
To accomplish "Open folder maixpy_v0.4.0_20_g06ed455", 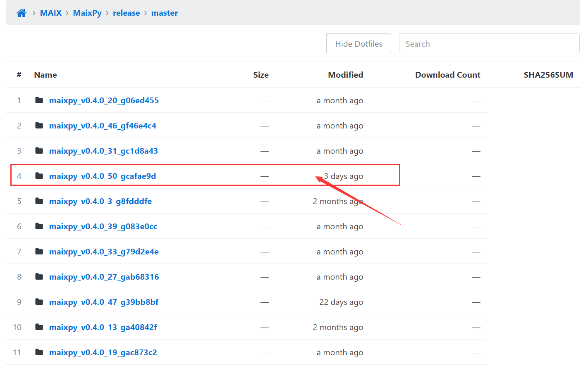I will point(104,100).
